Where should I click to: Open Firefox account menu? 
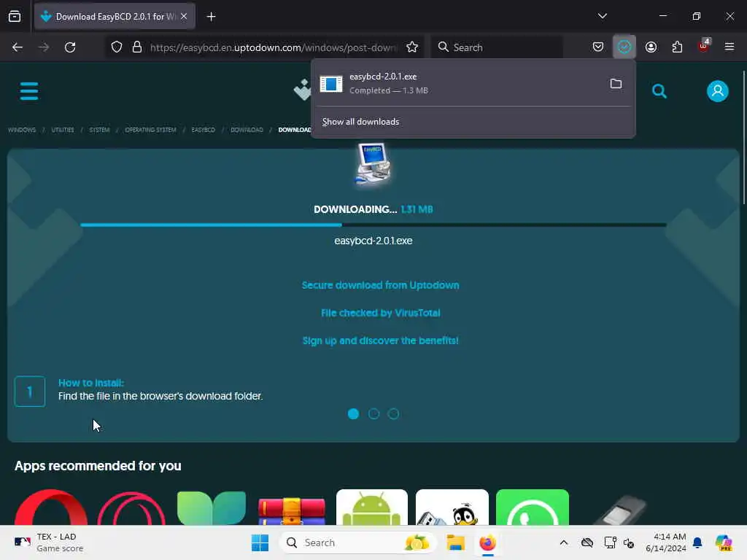651,47
